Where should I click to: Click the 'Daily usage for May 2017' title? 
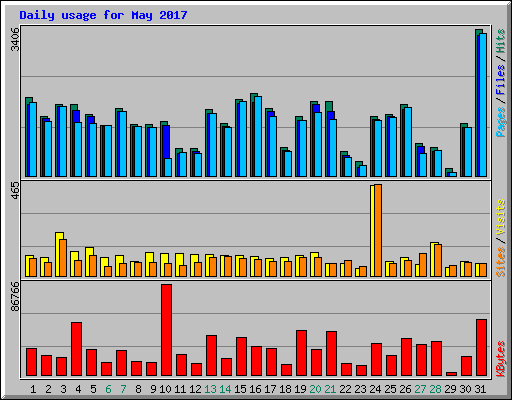[103, 15]
